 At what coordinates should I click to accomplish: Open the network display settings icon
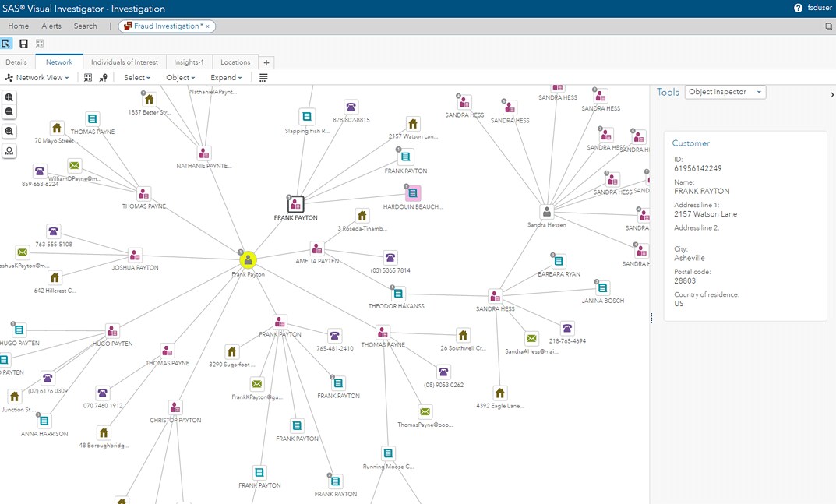click(x=263, y=77)
